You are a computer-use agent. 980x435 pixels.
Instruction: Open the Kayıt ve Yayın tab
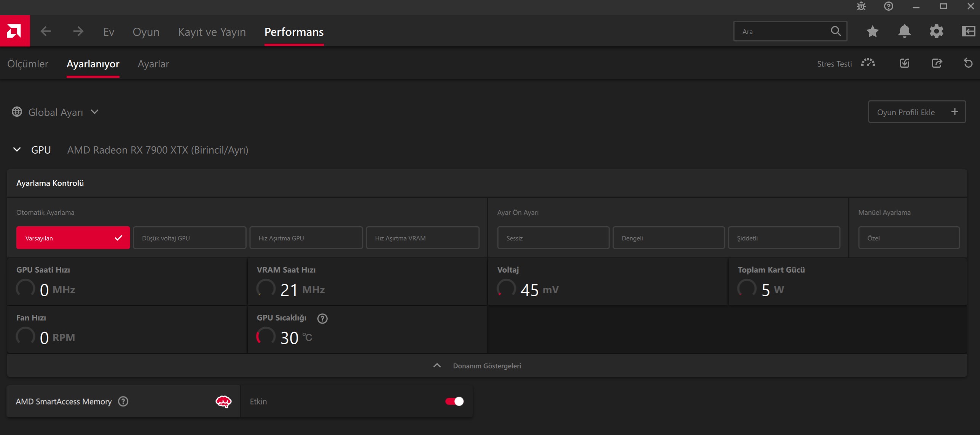[x=212, y=32]
